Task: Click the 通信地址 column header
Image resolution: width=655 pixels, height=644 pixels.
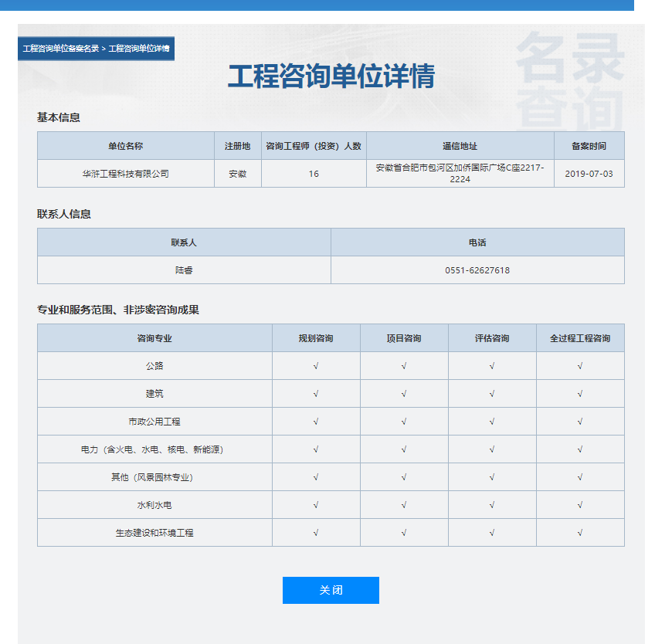Action: tap(460, 146)
